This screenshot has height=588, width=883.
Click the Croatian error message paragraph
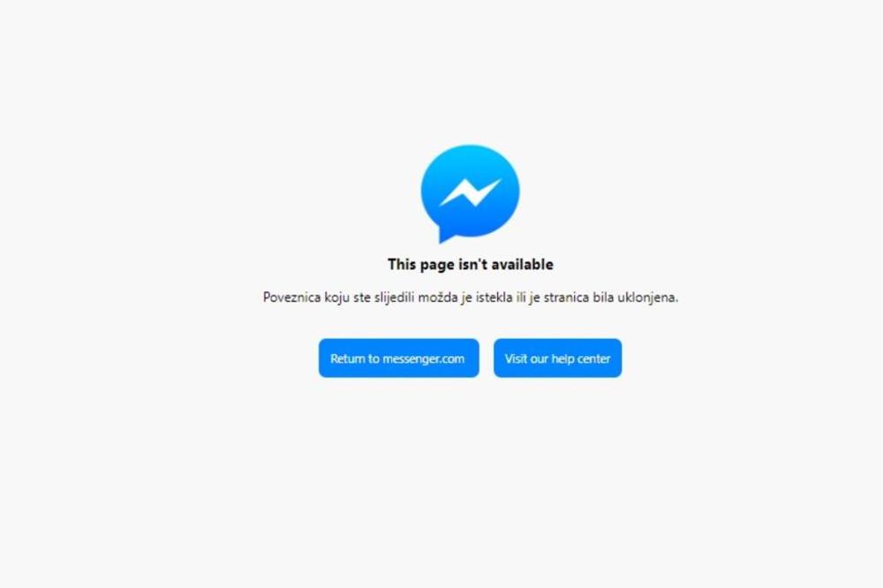[471, 298]
